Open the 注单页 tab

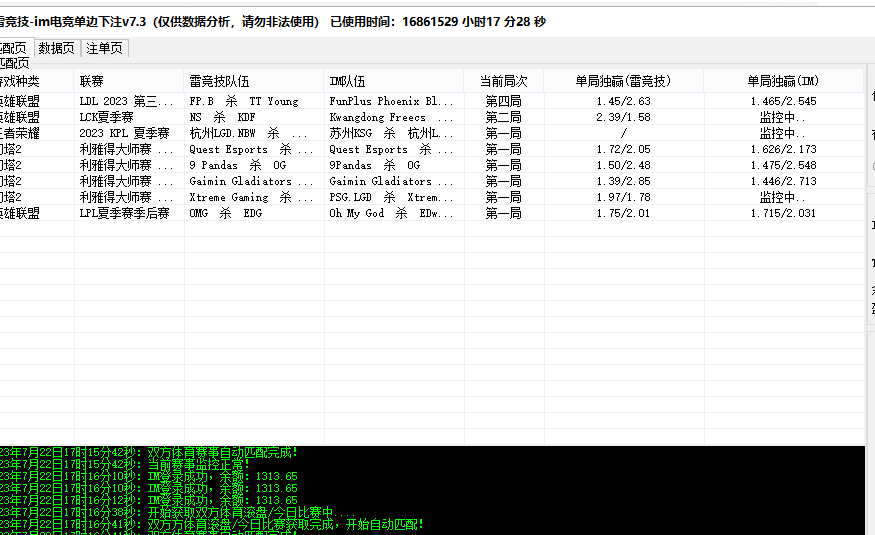click(x=104, y=49)
